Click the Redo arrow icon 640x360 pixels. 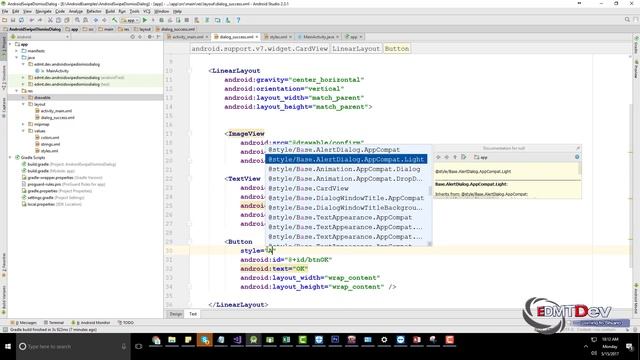tap(40, 20)
